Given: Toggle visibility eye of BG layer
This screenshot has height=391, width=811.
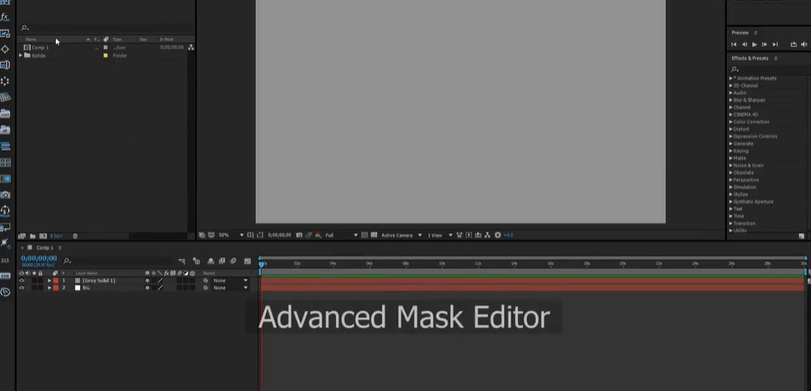Looking at the screenshot, I should tap(22, 288).
